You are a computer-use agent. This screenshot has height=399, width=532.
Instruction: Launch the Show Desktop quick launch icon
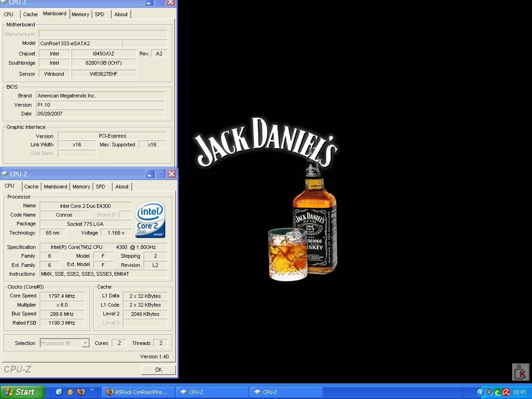coord(59,392)
